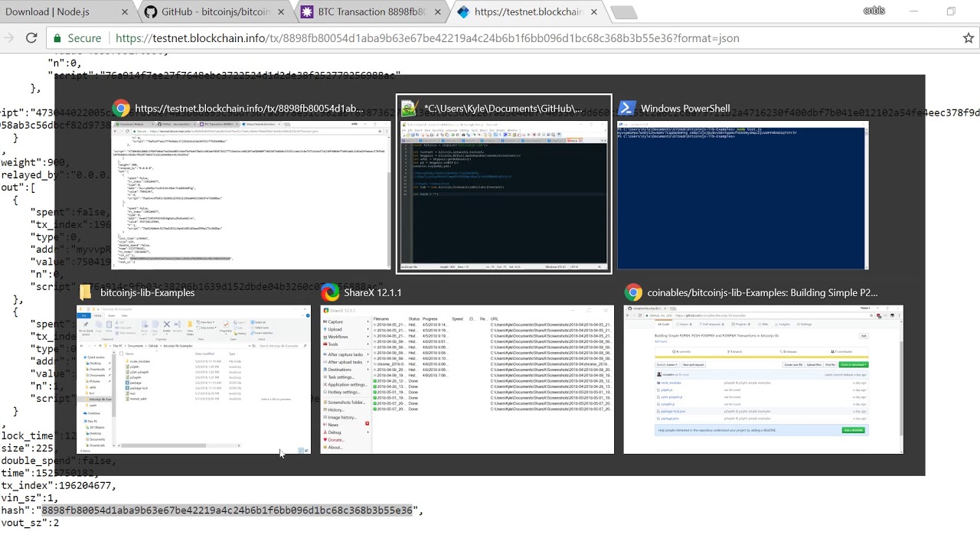Viewport: 980px width, 551px height.
Task: Click the Chrome profile name in title bar
Action: (874, 11)
